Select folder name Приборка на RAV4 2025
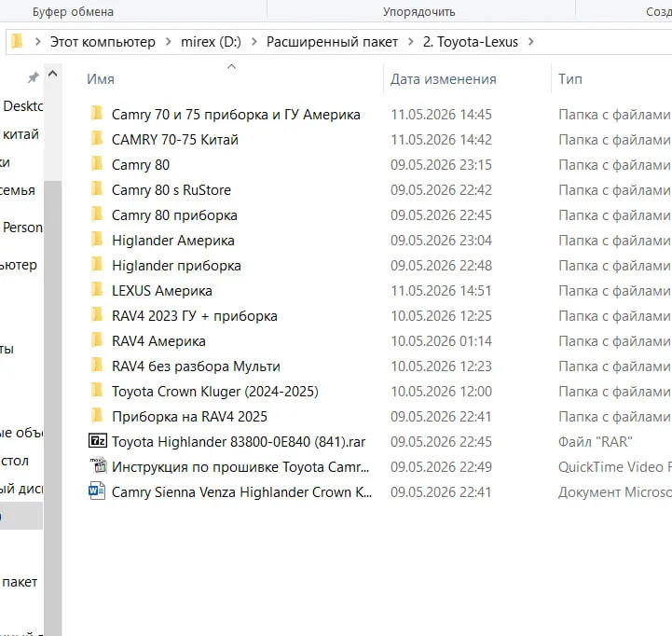Image resolution: width=672 pixels, height=636 pixels. pos(189,417)
